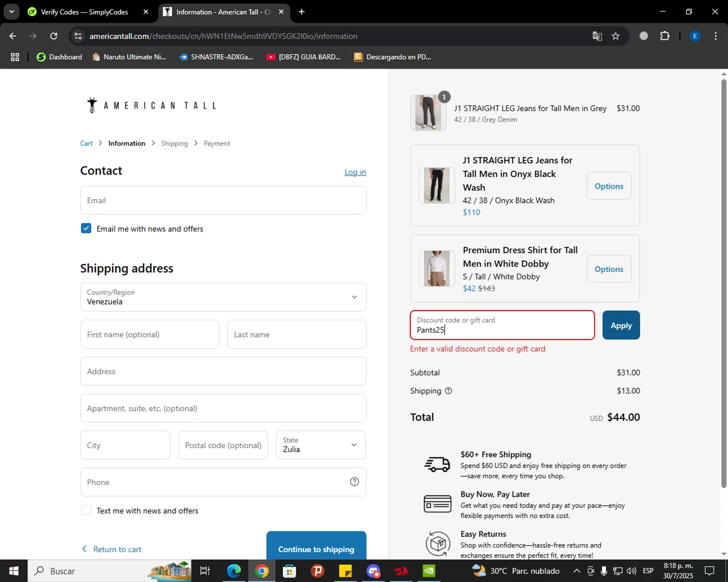Click the Grey jeans cart item thumbnail
728x582 pixels.
(x=428, y=113)
